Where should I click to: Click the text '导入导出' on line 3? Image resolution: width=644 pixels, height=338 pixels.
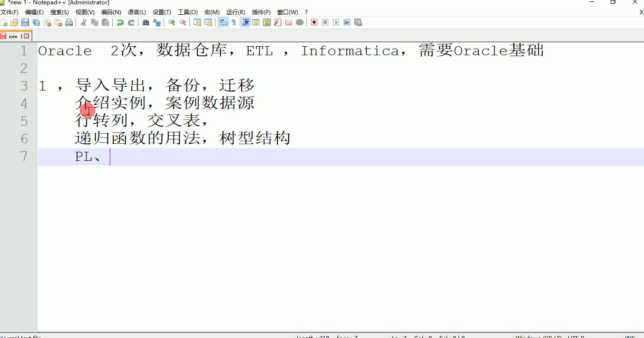coord(110,86)
